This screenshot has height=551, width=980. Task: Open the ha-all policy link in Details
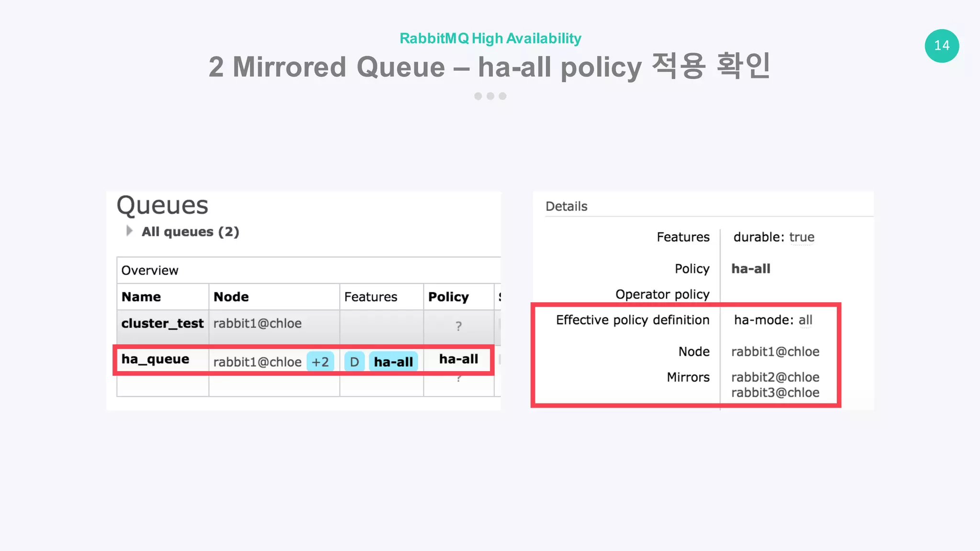click(x=751, y=269)
